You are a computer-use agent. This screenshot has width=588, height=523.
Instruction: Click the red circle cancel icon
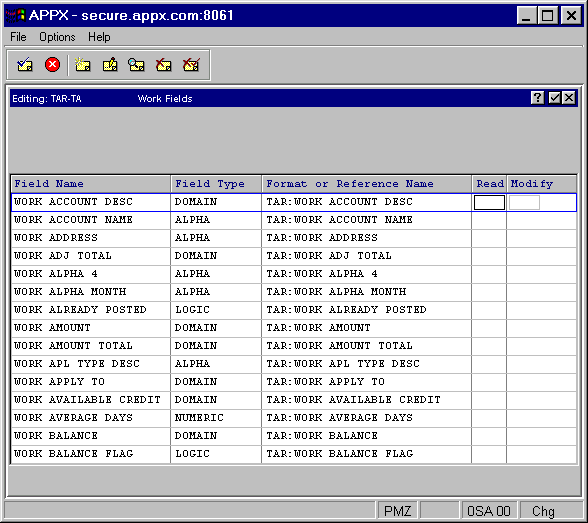pyautogui.click(x=52, y=64)
